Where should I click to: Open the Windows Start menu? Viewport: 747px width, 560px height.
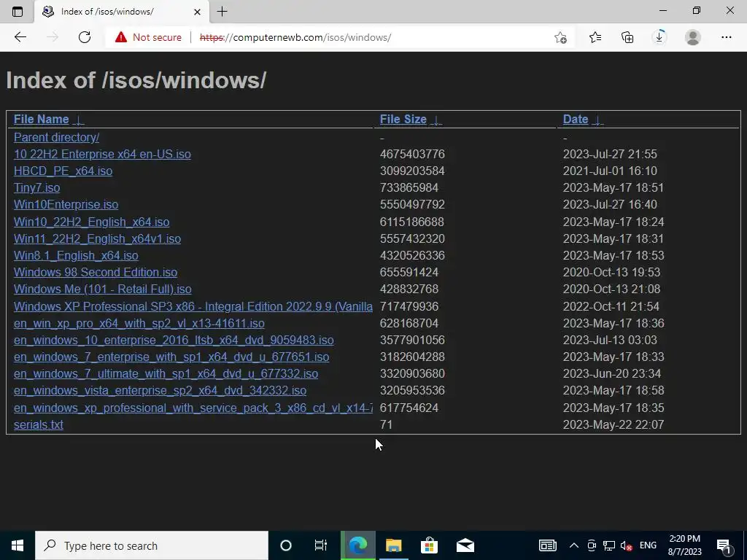[x=18, y=545]
